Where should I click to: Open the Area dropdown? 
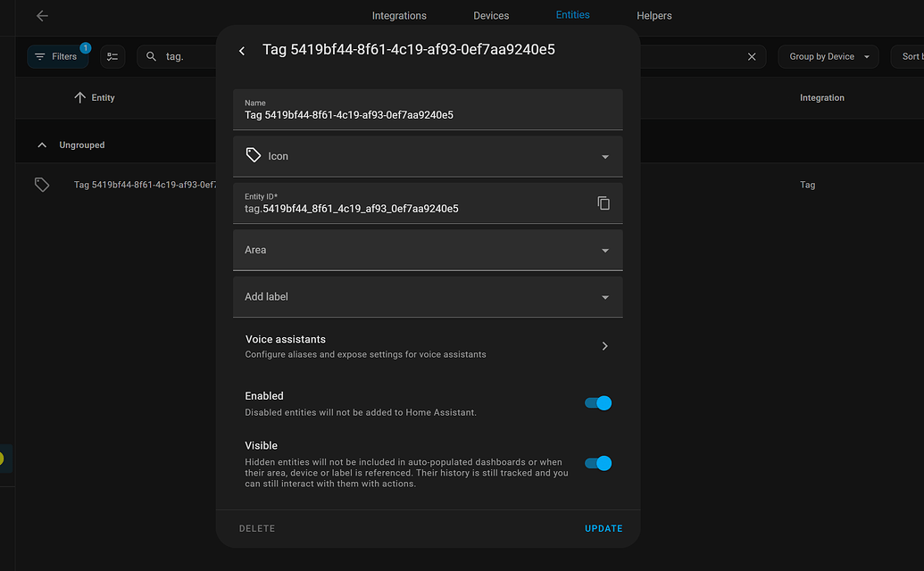(428, 250)
